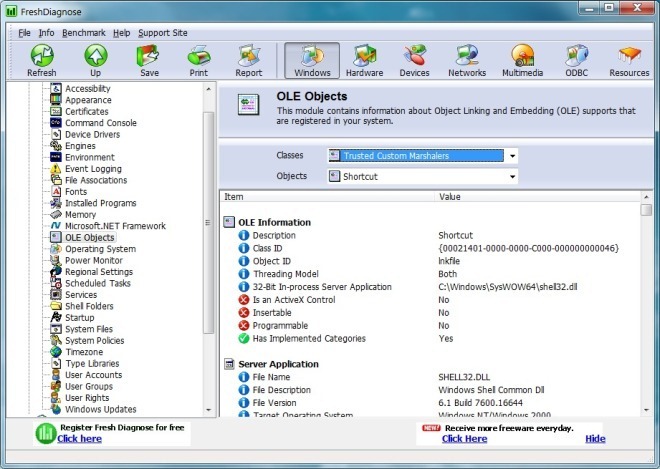Select the Windows category icon
The image size is (660, 469).
312,61
